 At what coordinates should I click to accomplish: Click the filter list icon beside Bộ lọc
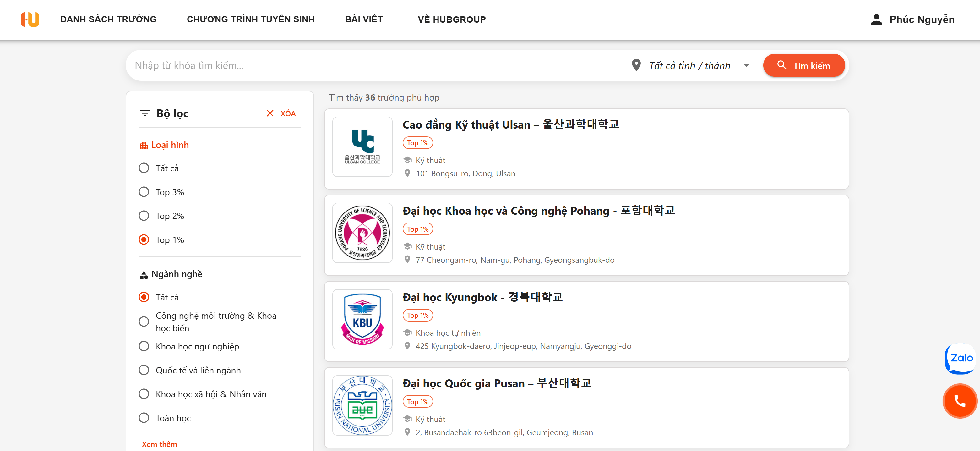(x=144, y=113)
